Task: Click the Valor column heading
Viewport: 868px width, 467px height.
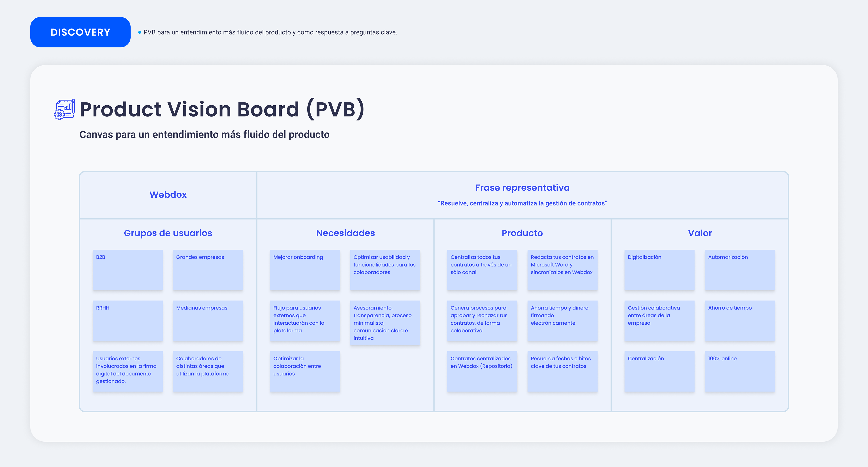Action: click(700, 233)
